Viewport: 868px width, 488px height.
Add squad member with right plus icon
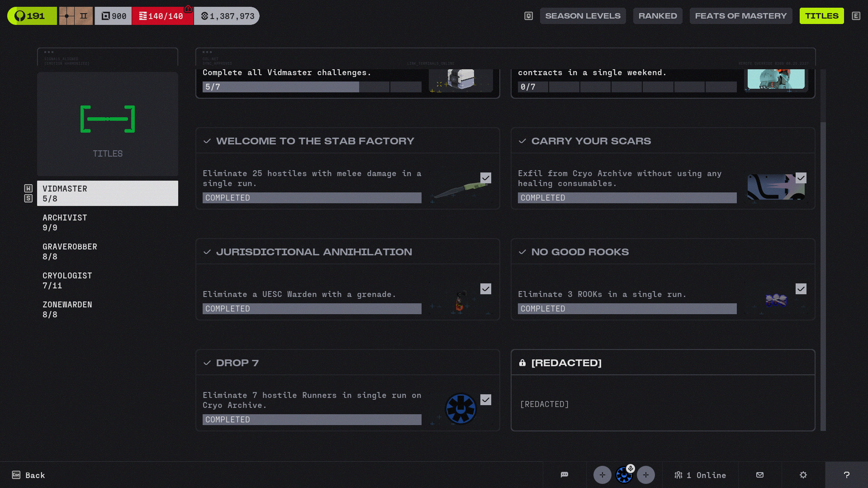pyautogui.click(x=646, y=475)
